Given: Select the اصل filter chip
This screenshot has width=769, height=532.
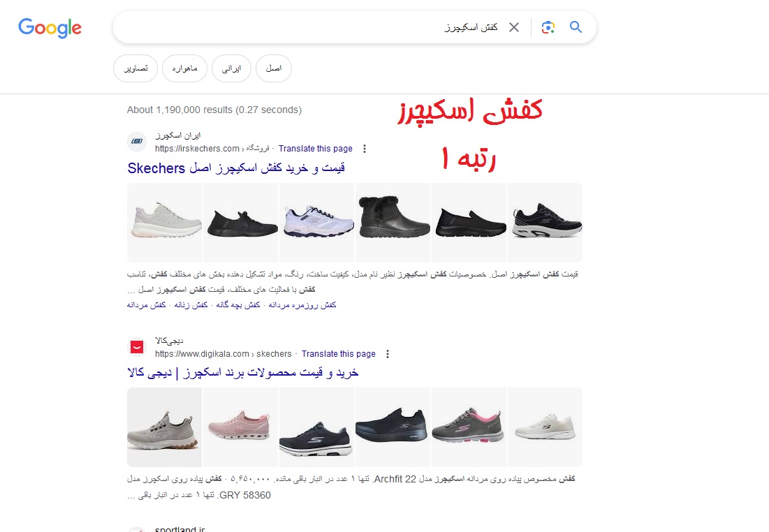Looking at the screenshot, I should [274, 68].
